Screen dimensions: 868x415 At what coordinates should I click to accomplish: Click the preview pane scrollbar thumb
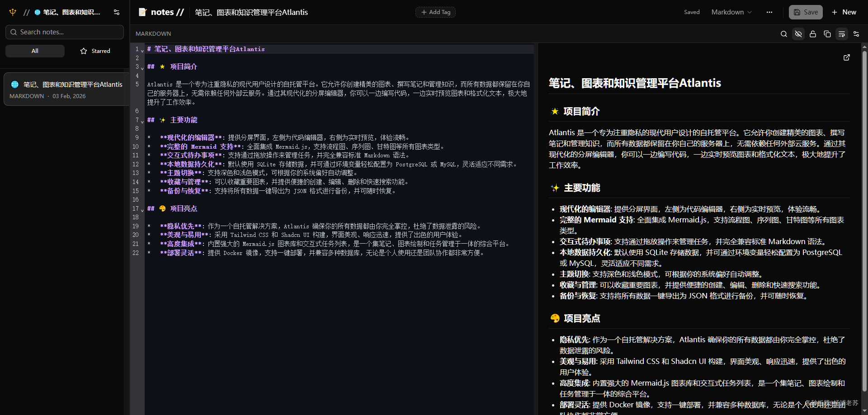(x=864, y=220)
